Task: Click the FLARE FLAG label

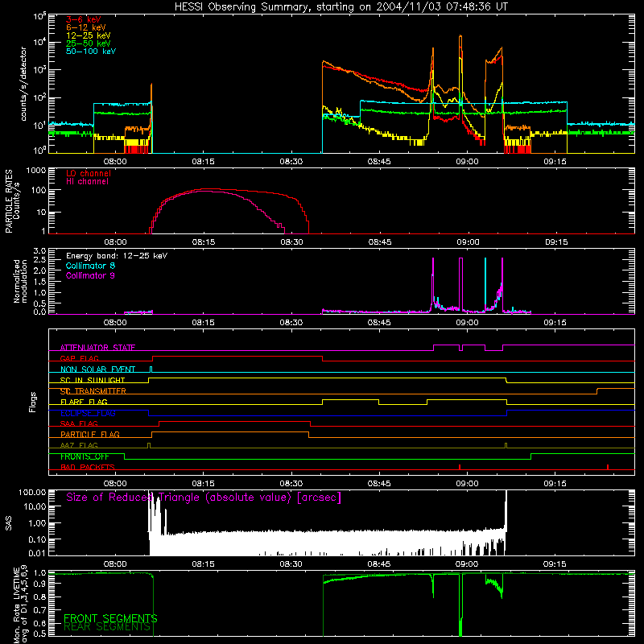Action: coord(84,402)
